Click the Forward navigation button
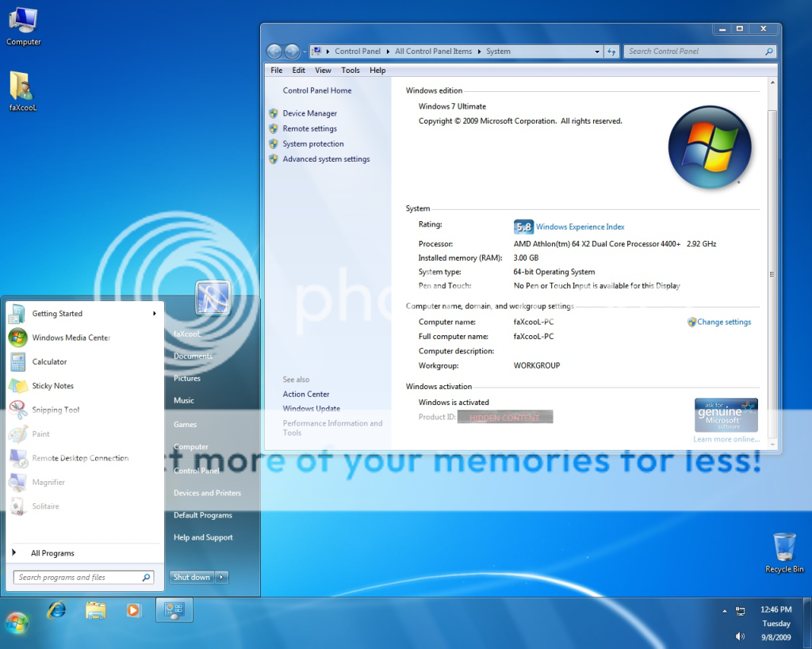 point(292,52)
